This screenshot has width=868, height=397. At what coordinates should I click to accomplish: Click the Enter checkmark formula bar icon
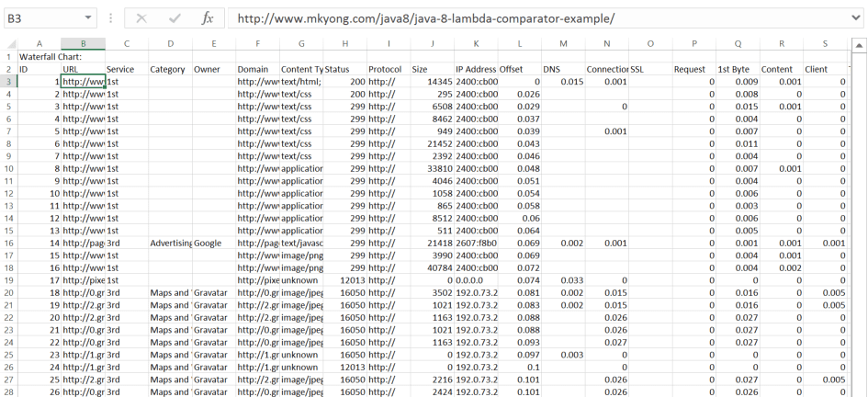tap(175, 18)
